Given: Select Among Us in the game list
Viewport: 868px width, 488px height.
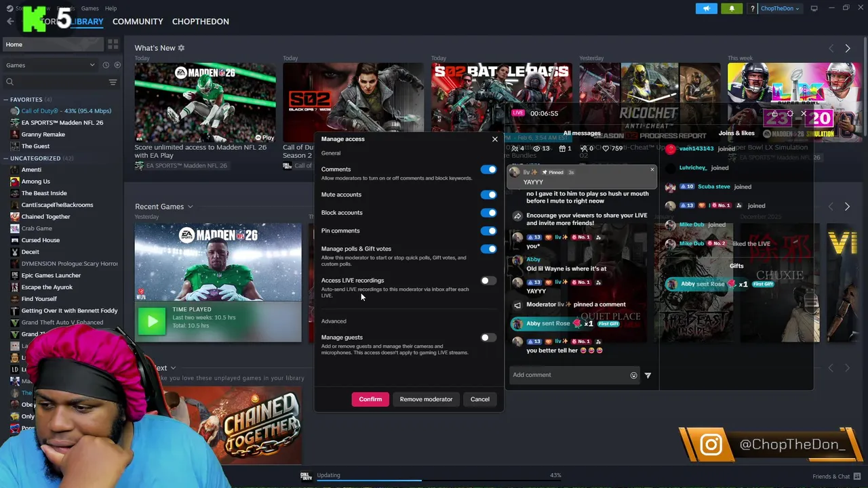Looking at the screenshot, I should point(36,182).
